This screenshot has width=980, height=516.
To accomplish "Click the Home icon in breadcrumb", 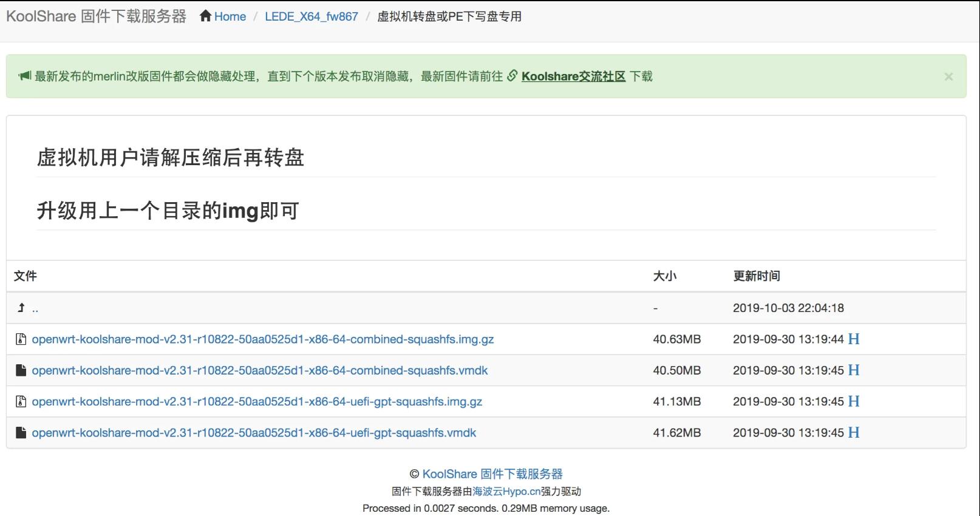I will click(x=206, y=16).
